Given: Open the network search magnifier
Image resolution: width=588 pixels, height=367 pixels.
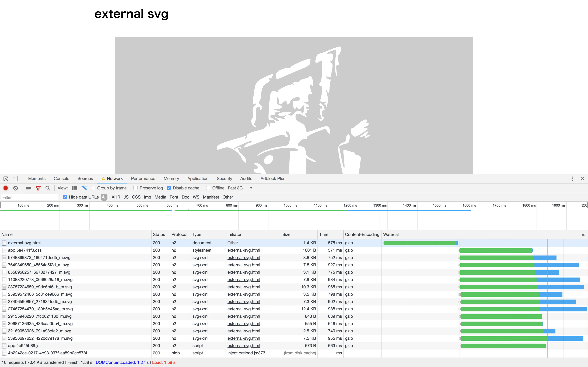Looking at the screenshot, I should tap(48, 188).
